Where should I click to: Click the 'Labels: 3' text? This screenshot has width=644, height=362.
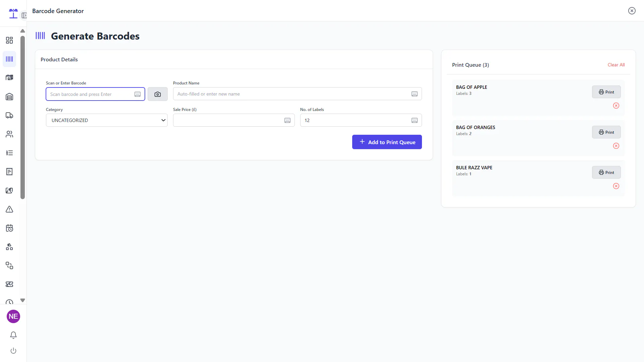coord(464,94)
